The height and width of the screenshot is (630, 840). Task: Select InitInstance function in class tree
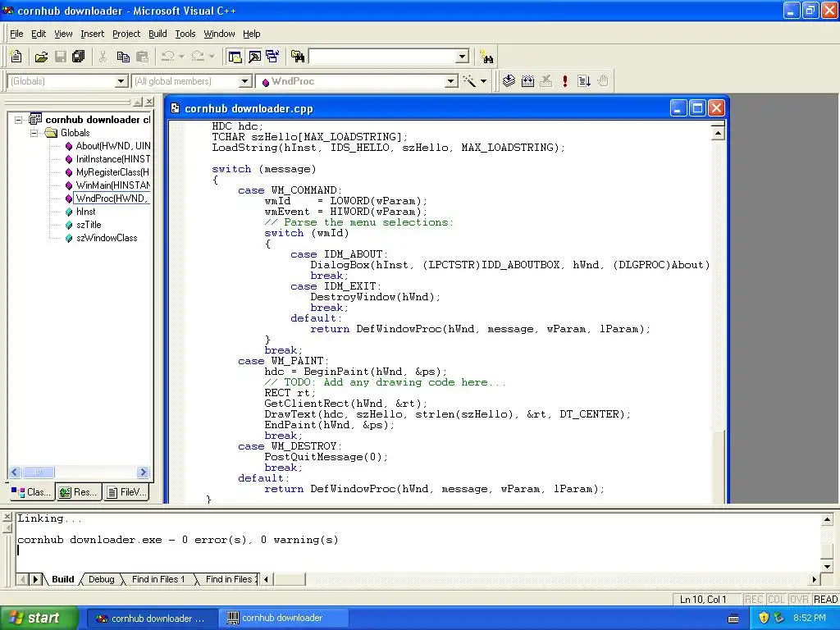pyautogui.click(x=112, y=159)
